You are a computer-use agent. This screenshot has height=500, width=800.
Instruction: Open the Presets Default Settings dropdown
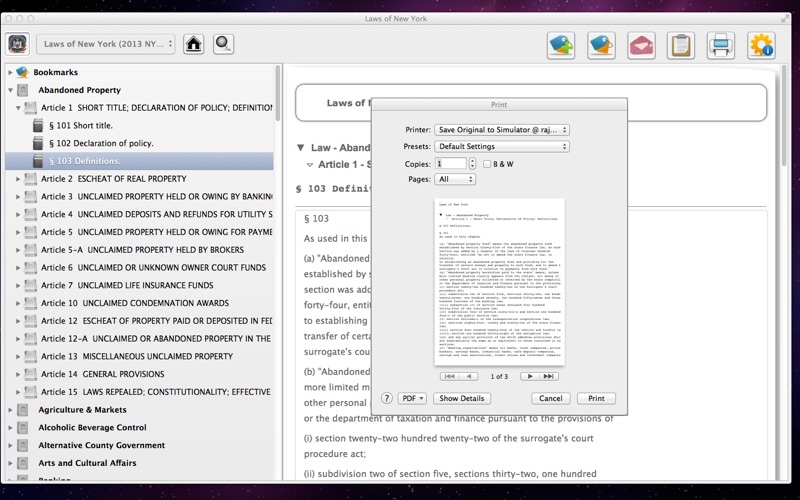[x=502, y=146]
